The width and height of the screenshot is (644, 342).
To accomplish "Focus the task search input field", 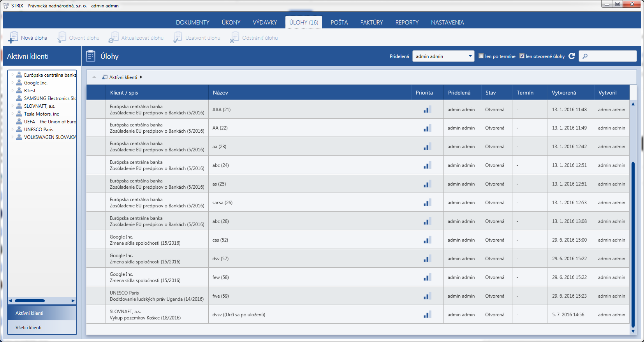I will [608, 56].
